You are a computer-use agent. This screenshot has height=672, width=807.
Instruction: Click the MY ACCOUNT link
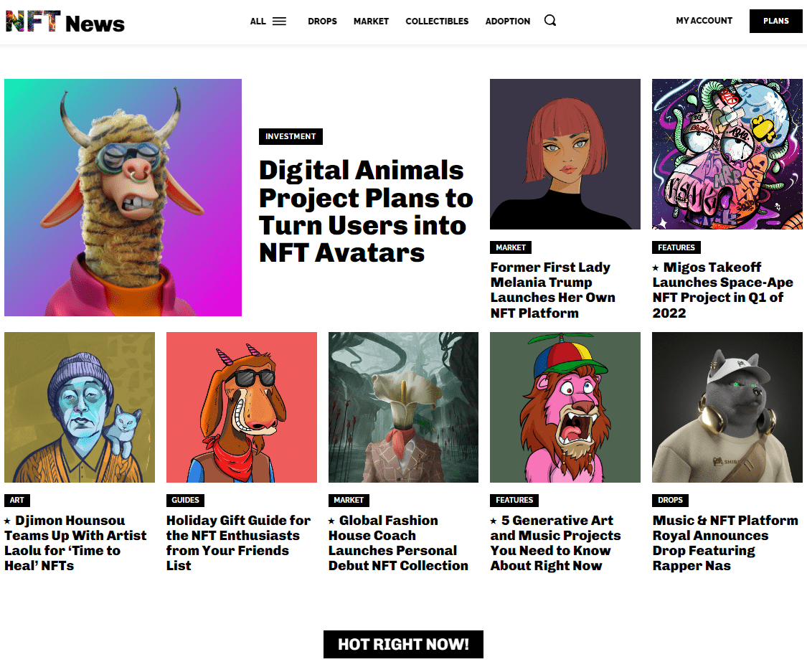pyautogui.click(x=704, y=21)
